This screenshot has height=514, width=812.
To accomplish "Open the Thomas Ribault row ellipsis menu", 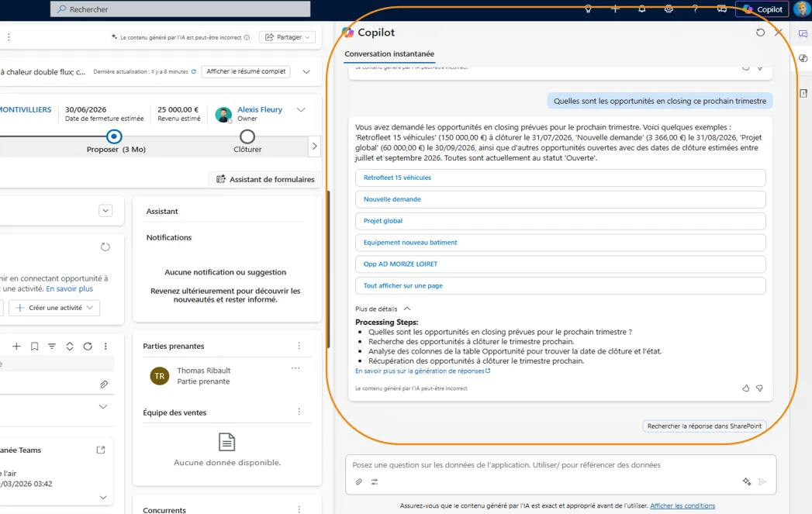I will point(295,368).
